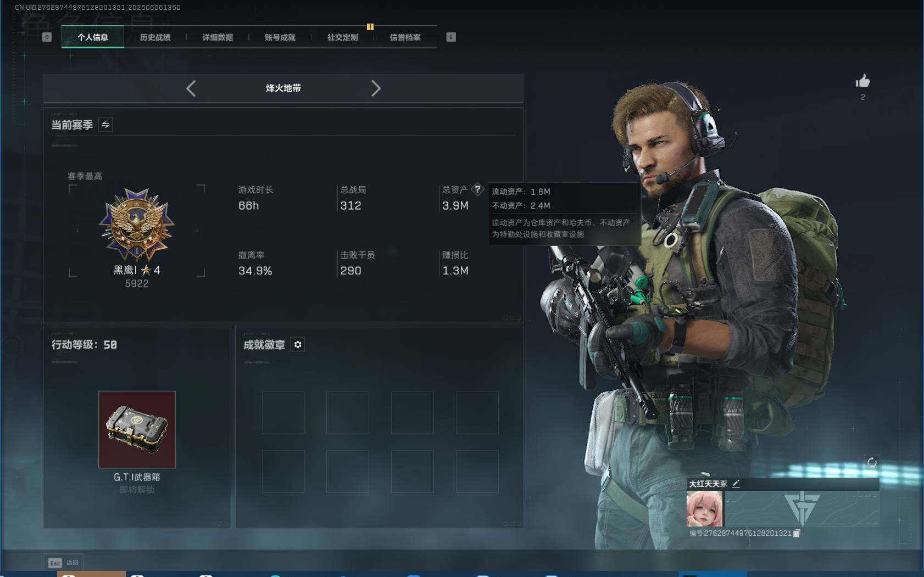Click the 赚损比 value 1.3M
The height and width of the screenshot is (577, 924).
coord(455,271)
